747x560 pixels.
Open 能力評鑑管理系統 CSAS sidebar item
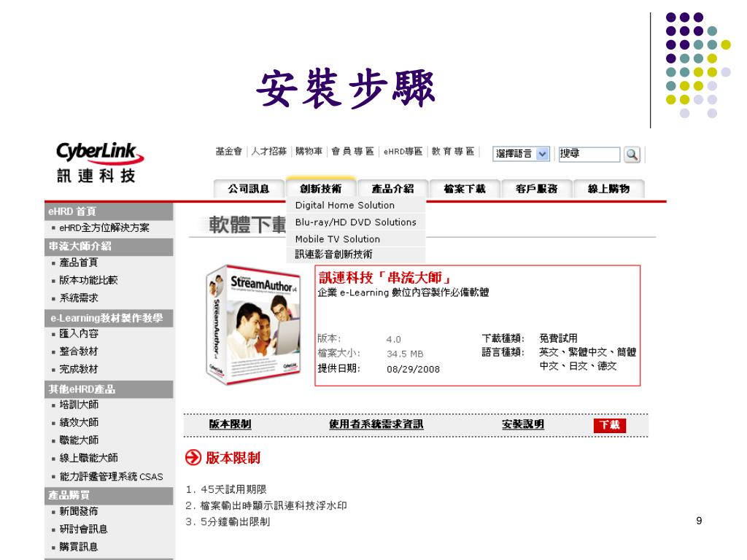coord(111,476)
